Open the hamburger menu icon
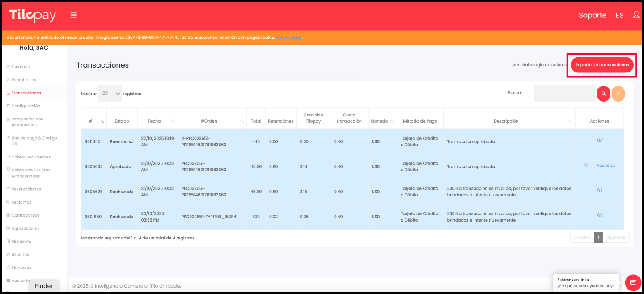This screenshot has height=294, width=644. tap(74, 15)
